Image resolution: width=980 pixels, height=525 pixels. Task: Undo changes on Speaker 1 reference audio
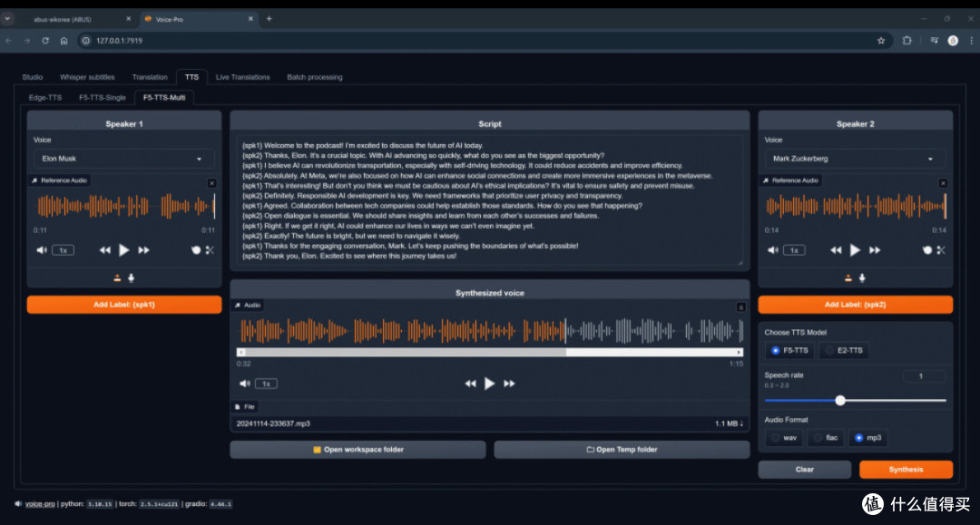(x=196, y=250)
